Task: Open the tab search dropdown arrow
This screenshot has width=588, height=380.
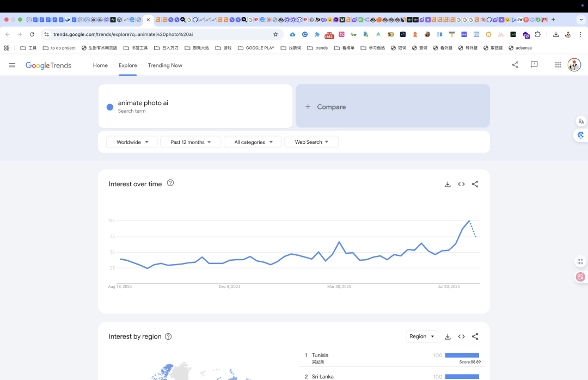Action: pyautogui.click(x=581, y=20)
